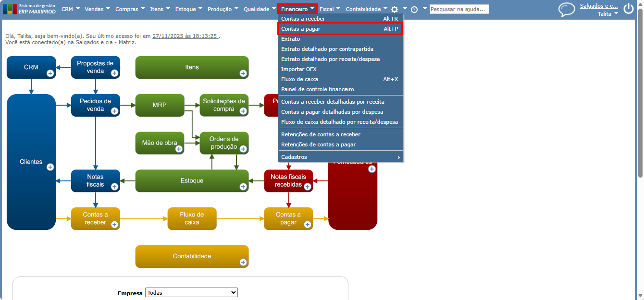This screenshot has width=644, height=300.
Task: Open the Vendas menu
Action: pyautogui.click(x=98, y=9)
